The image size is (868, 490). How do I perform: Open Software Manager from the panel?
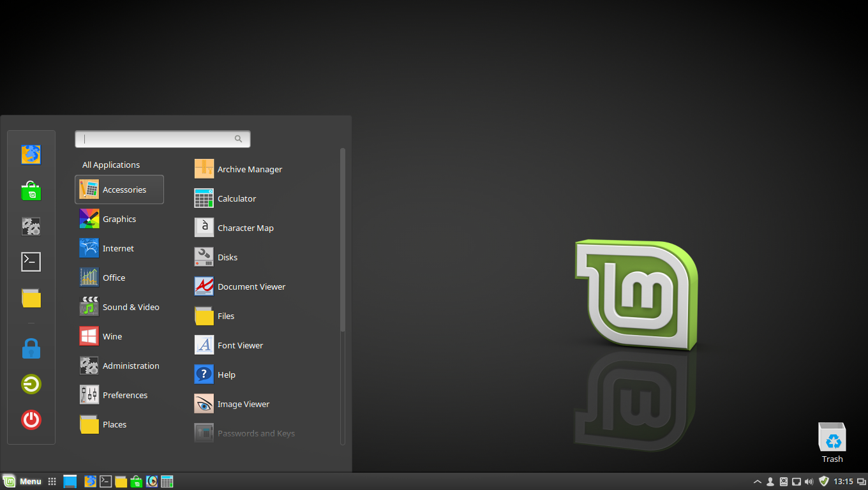point(137,482)
